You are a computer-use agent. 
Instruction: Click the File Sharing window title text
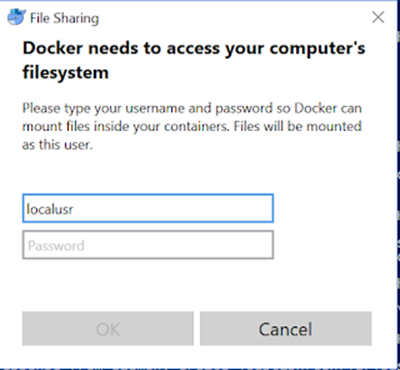point(64,18)
